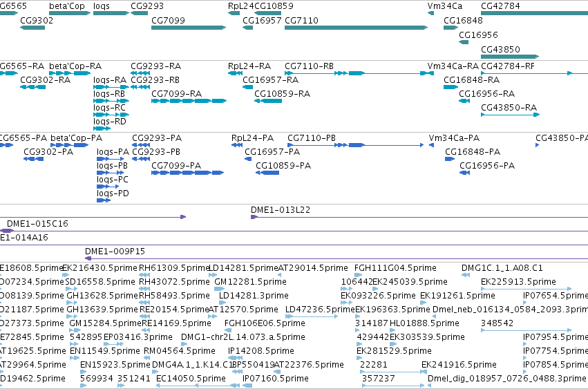Click the CG16957-RA transcript label
588x389 pixels.
(270, 80)
